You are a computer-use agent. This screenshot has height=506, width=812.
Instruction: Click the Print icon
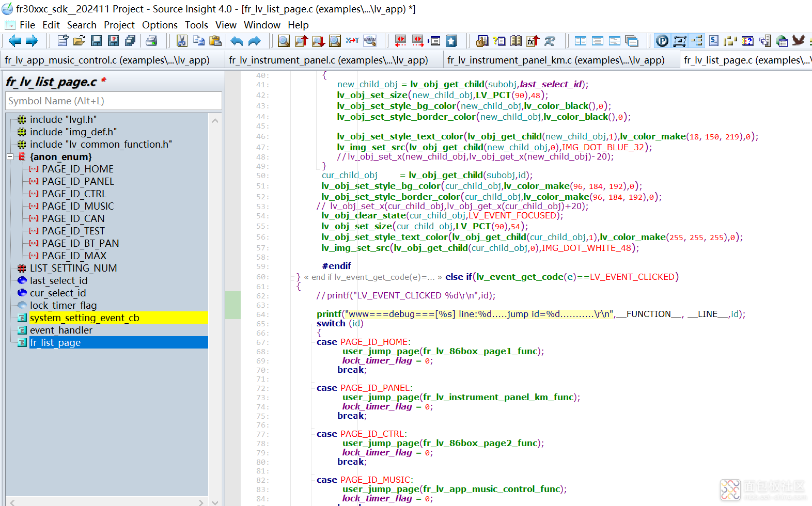coord(151,41)
